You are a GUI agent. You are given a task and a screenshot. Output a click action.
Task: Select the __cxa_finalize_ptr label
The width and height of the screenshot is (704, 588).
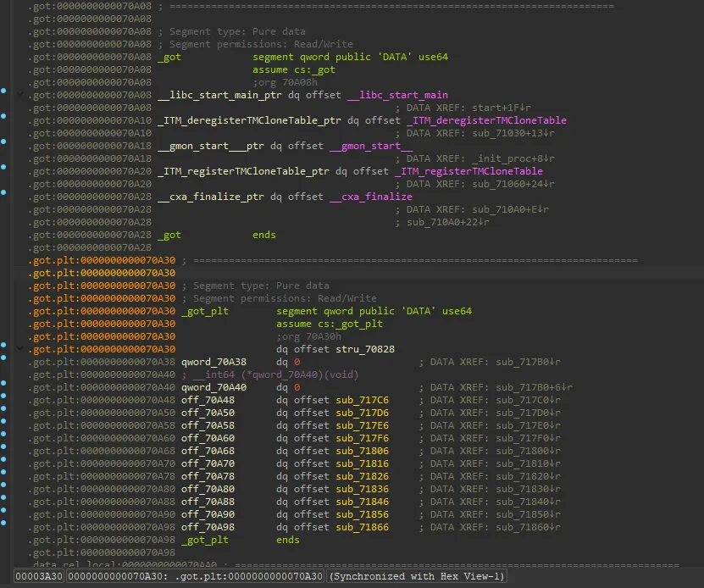click(211, 197)
